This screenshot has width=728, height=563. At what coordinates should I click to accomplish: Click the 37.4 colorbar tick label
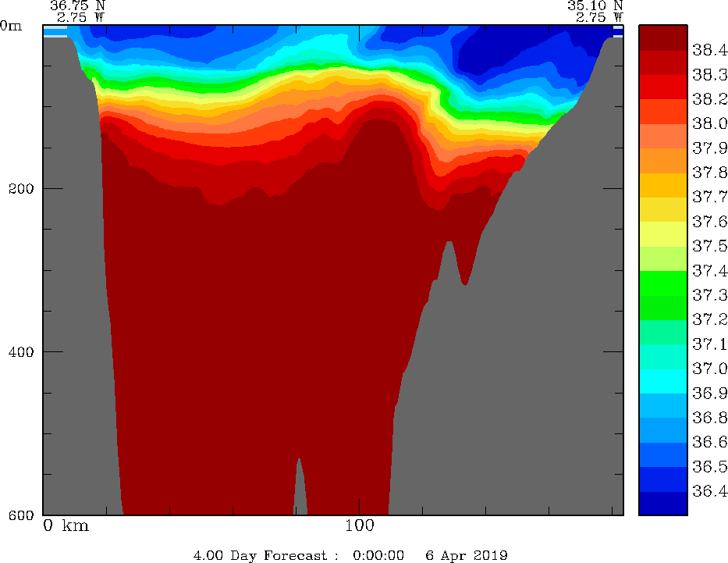point(709,271)
